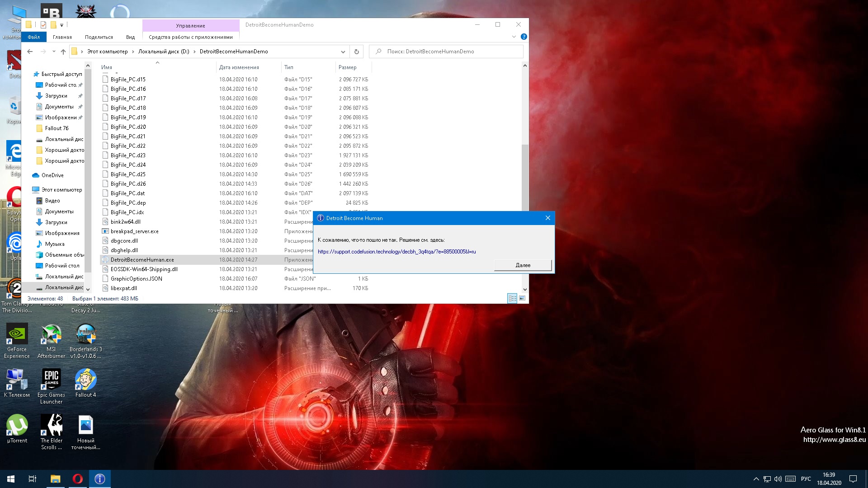Select GraphicOptions.JSON file
The width and height of the screenshot is (868, 488).
pyautogui.click(x=137, y=279)
